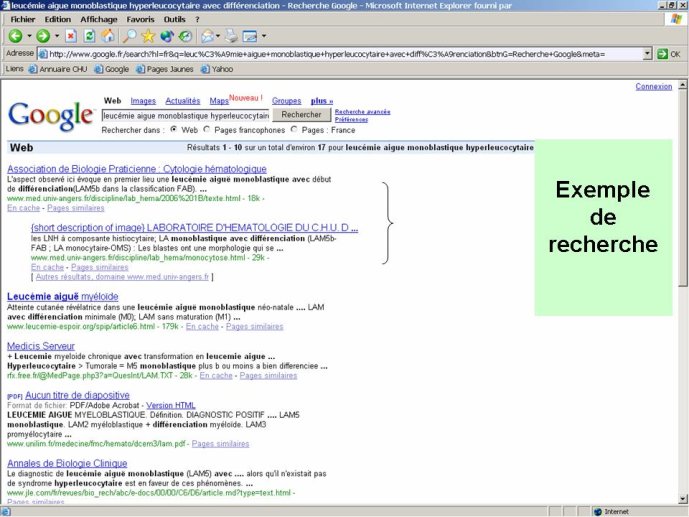Print the page with the printer icon
The image size is (689, 517).
point(231,36)
